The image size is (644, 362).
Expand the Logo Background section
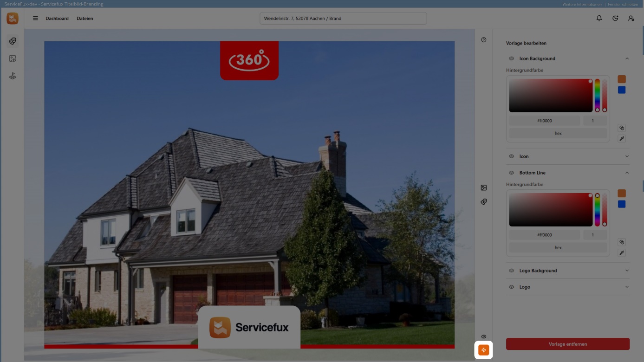point(627,271)
